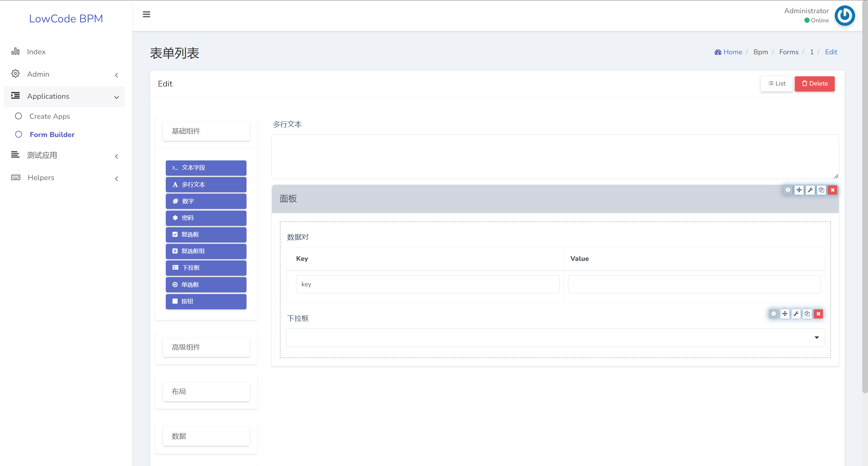Open the 下拉框 dropdown select in the panel
The width and height of the screenshot is (868, 466).
click(x=555, y=337)
